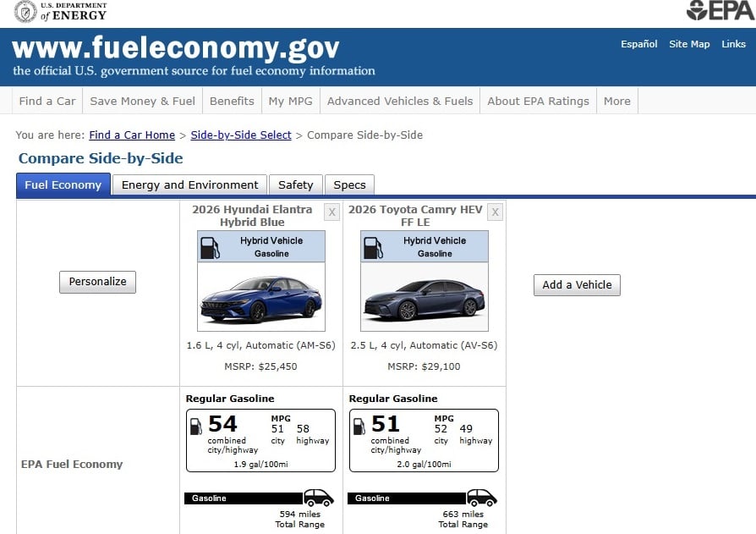Click the Camry Gasoline range bar
The height and width of the screenshot is (534, 756).
tap(407, 498)
